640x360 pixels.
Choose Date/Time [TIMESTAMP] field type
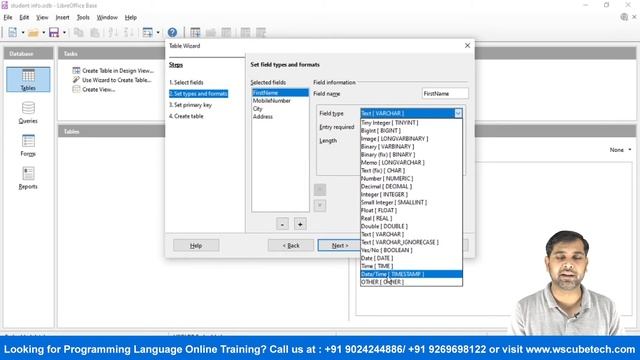(x=411, y=274)
